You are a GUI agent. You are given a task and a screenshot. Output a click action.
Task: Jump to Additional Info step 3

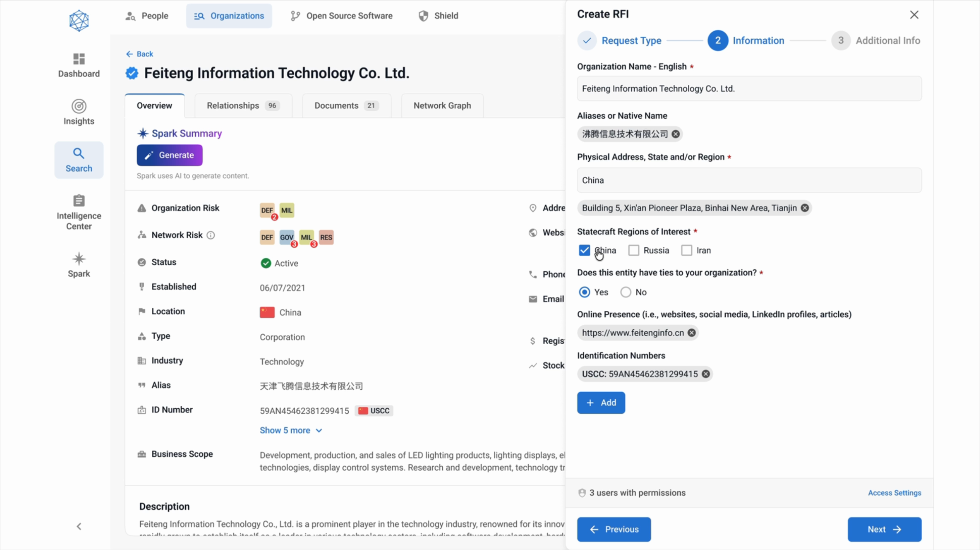(x=876, y=40)
